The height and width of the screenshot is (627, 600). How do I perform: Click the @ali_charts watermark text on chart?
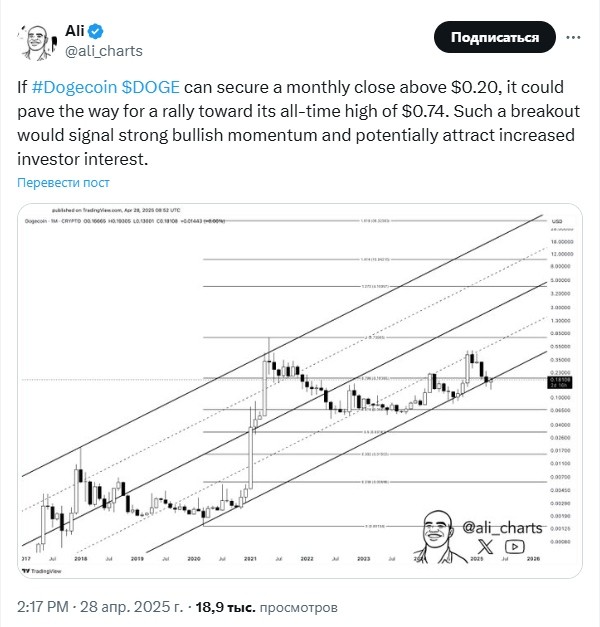502,526
